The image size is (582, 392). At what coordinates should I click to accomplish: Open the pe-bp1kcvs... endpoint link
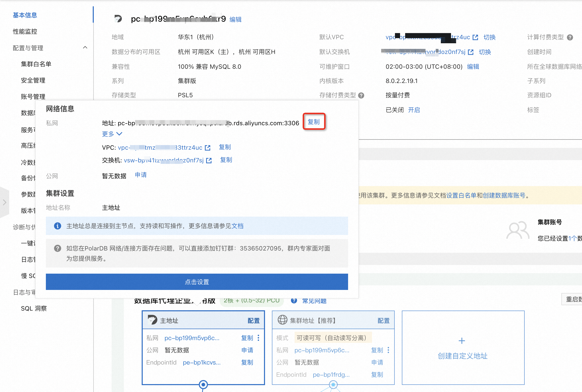click(202, 362)
